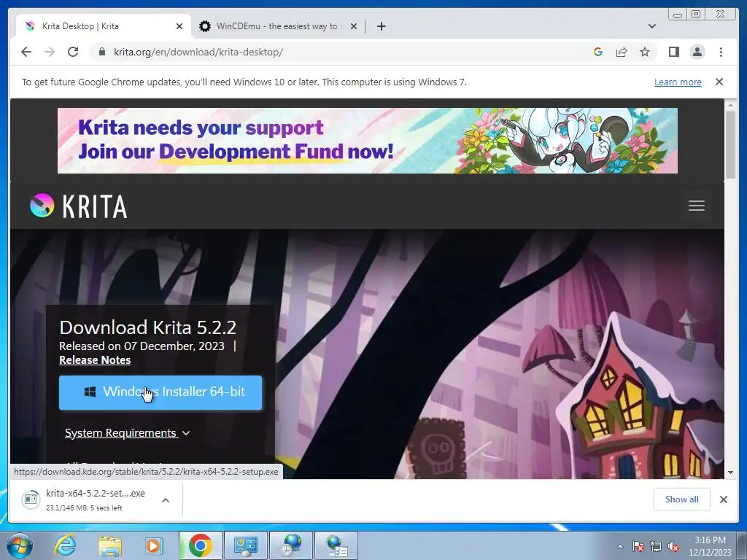Click the Chrome taskbar icon
747x560 pixels.
(201, 545)
